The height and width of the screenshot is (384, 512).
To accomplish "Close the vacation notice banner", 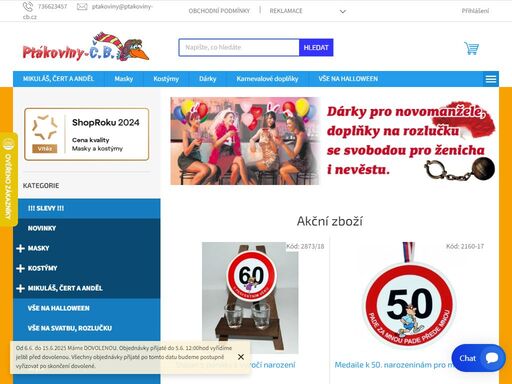I will tap(241, 357).
